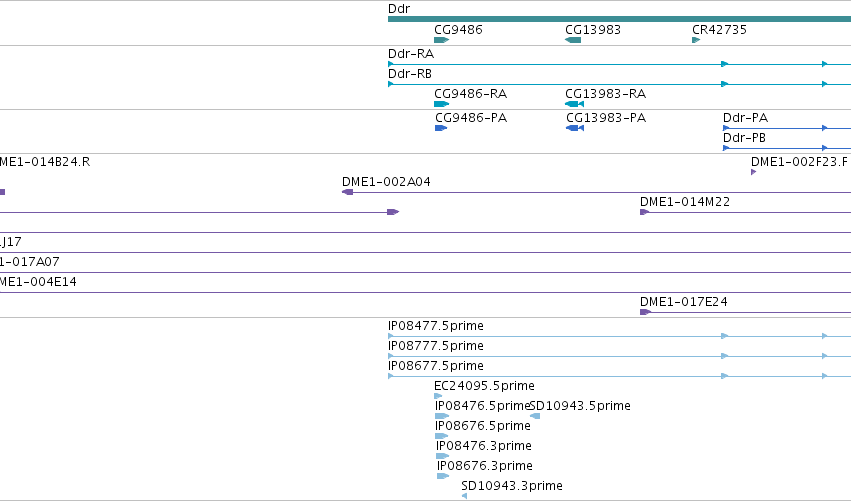Image resolution: width=851 pixels, height=501 pixels.
Task: Click the Ddr-RB transcript line
Action: click(619, 84)
